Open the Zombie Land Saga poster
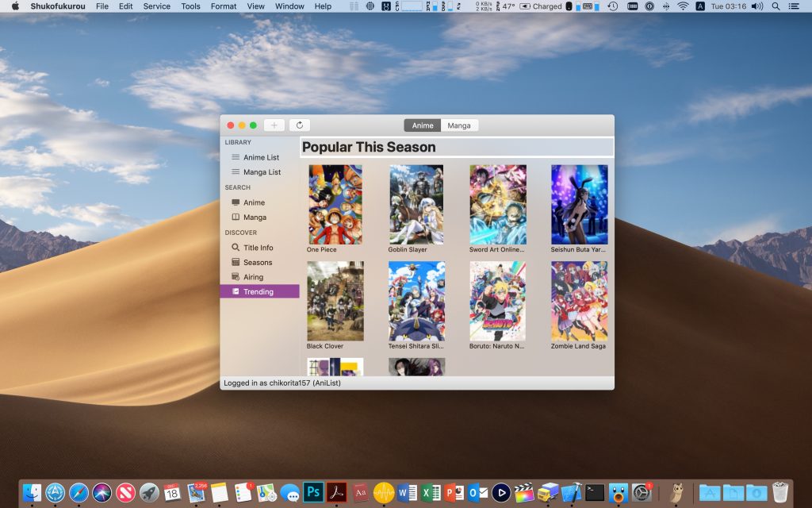812x508 pixels. 580,301
